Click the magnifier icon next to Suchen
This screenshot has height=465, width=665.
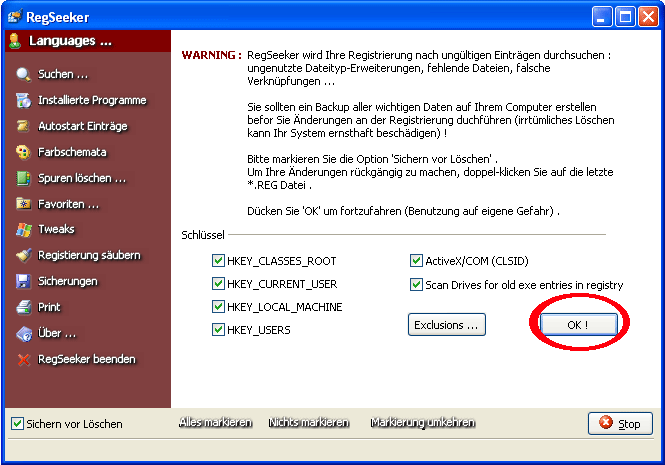coord(23,75)
